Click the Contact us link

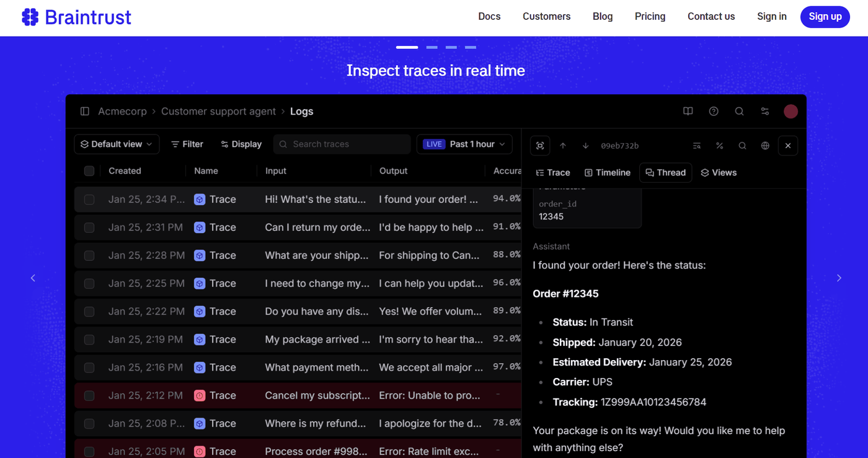click(x=711, y=17)
